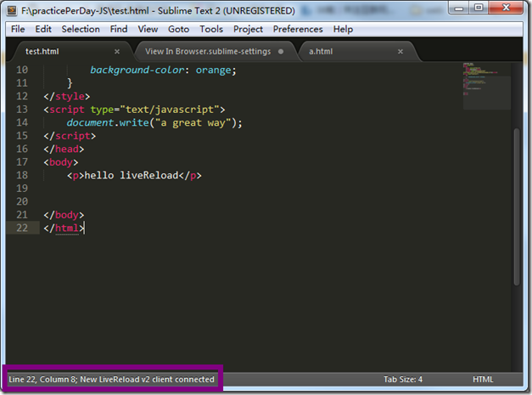The image size is (532, 395).
Task: Open the Tools menu
Action: pos(211,29)
